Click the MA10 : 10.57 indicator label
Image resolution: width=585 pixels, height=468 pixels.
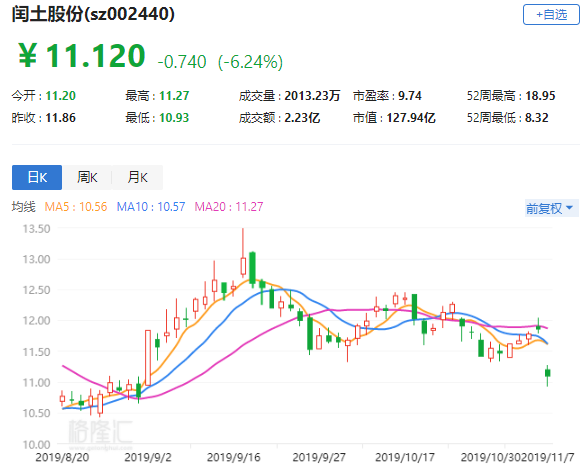point(151,206)
